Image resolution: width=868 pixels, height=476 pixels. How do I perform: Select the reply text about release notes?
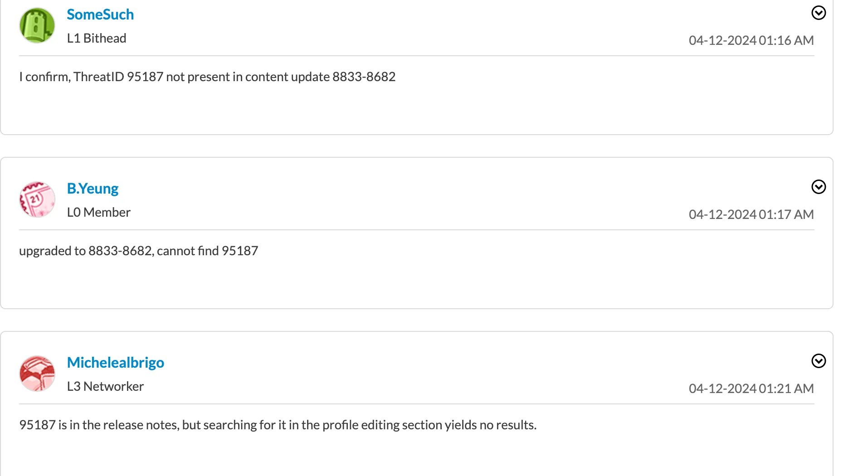278,425
